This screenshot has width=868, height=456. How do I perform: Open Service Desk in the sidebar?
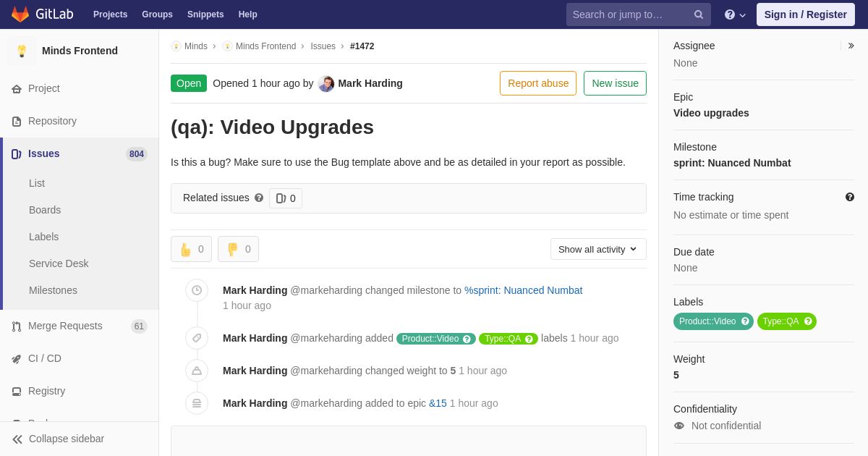tap(59, 263)
